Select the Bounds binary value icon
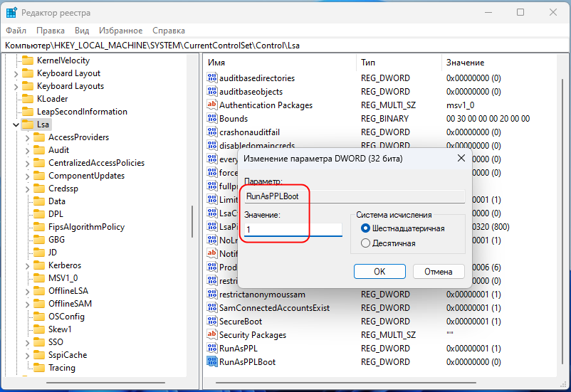 212,118
